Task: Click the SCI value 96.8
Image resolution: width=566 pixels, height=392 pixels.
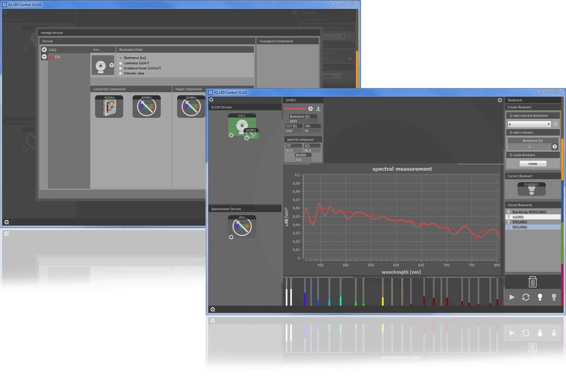Action: click(x=312, y=150)
